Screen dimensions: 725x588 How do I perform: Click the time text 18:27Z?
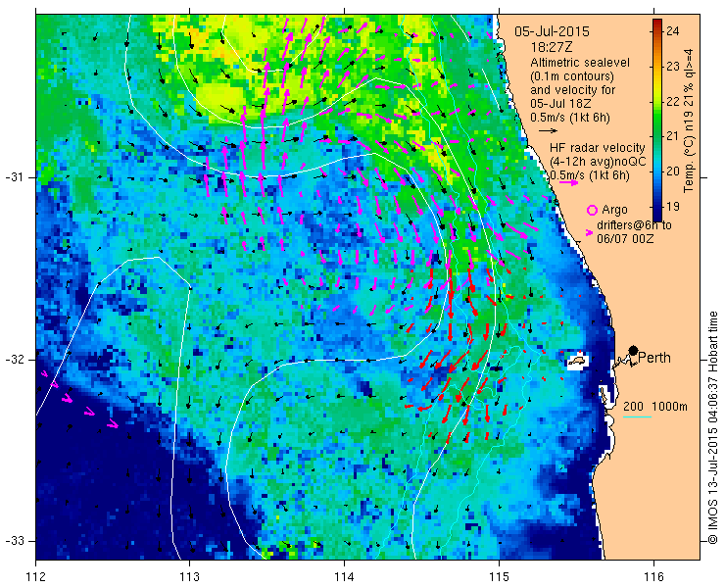(x=550, y=47)
